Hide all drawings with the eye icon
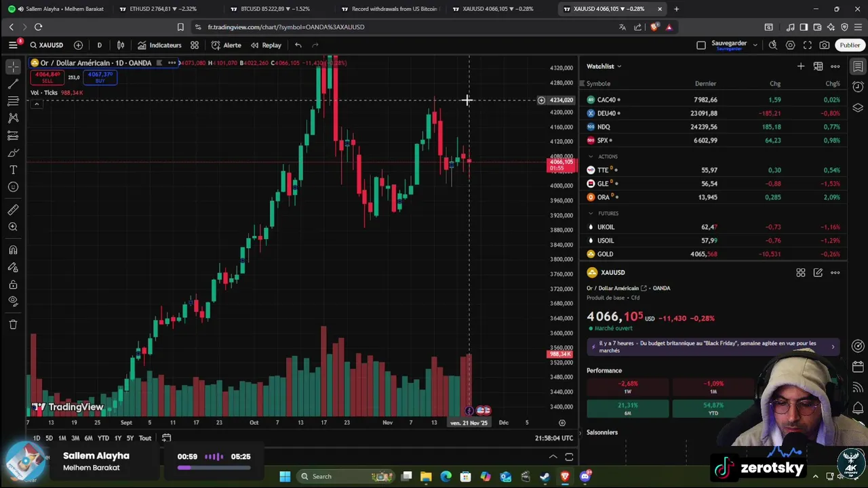 tap(13, 301)
